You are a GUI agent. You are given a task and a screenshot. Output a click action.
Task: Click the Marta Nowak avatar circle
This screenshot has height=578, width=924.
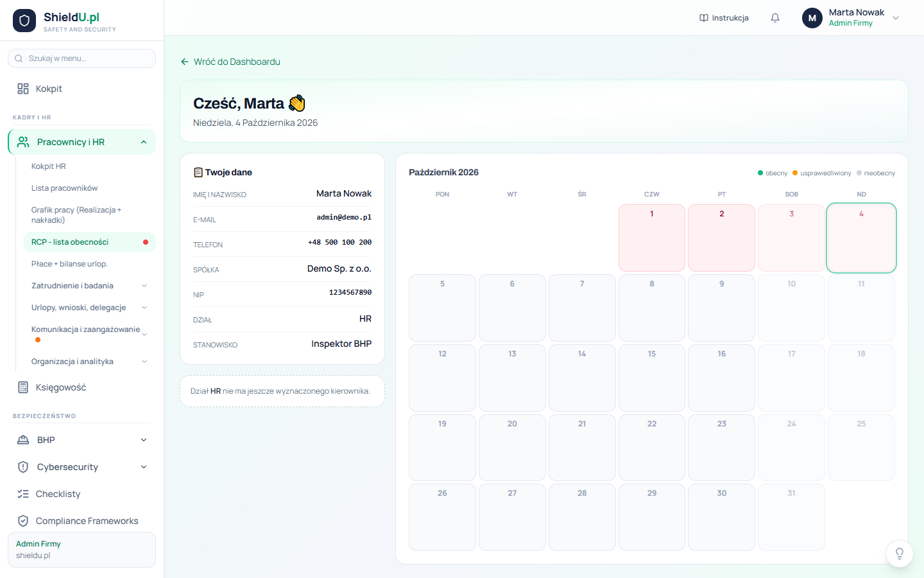(x=812, y=18)
